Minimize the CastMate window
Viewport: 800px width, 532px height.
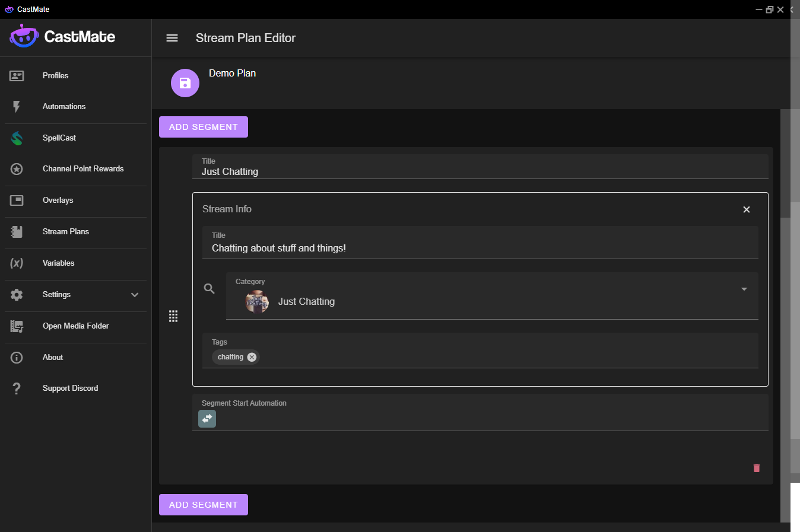point(758,9)
